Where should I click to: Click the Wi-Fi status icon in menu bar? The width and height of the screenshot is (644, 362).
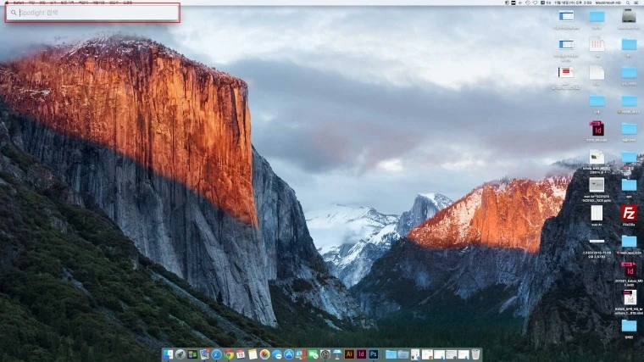[536, 3]
